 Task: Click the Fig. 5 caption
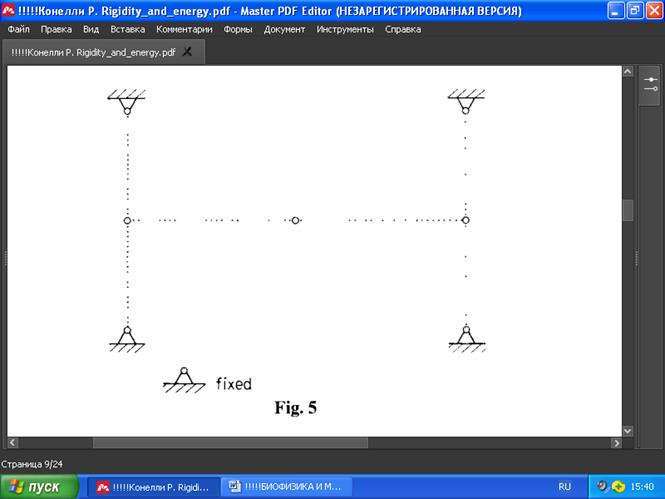click(x=296, y=407)
